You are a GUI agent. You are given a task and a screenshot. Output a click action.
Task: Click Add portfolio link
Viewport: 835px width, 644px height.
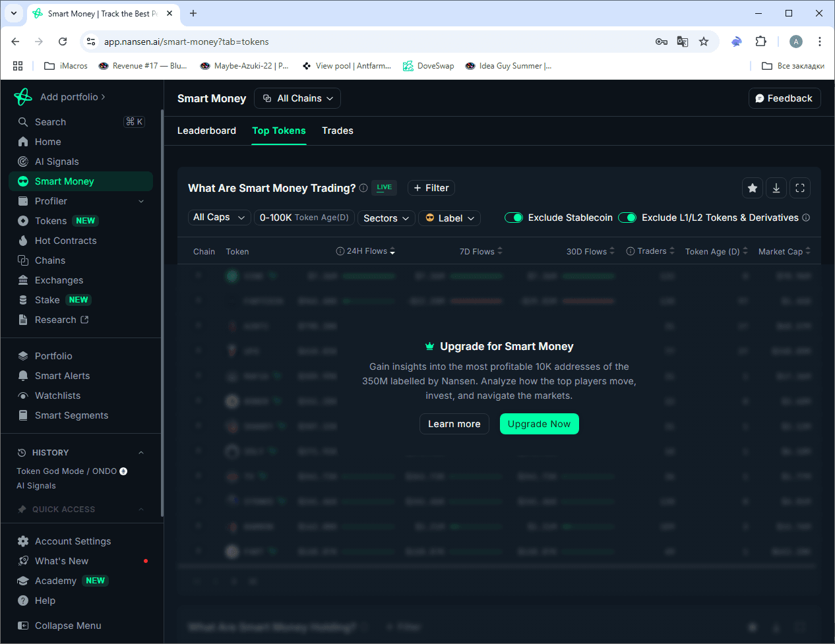(x=73, y=97)
